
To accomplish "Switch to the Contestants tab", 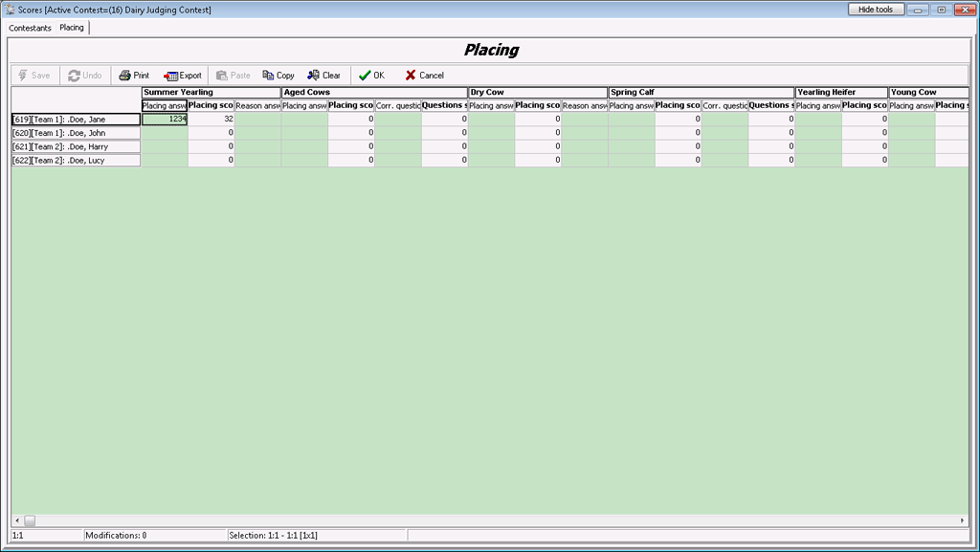I will pyautogui.click(x=30, y=28).
